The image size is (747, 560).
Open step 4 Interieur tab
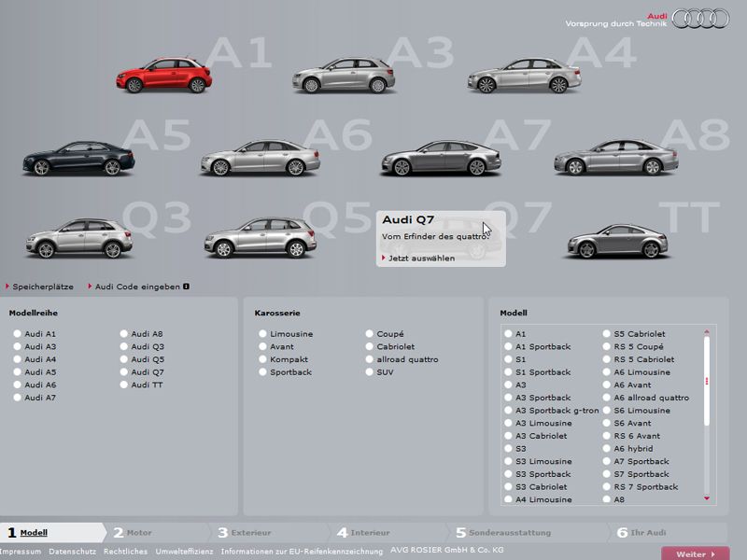click(x=389, y=532)
